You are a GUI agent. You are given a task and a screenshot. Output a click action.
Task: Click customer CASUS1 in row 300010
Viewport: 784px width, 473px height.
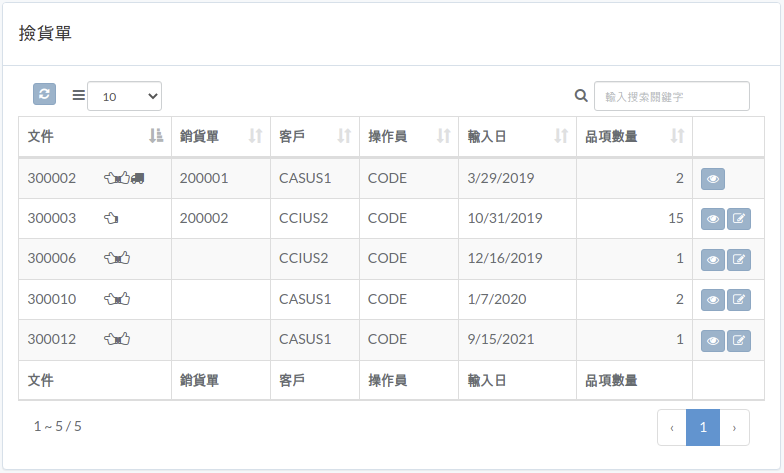305,299
